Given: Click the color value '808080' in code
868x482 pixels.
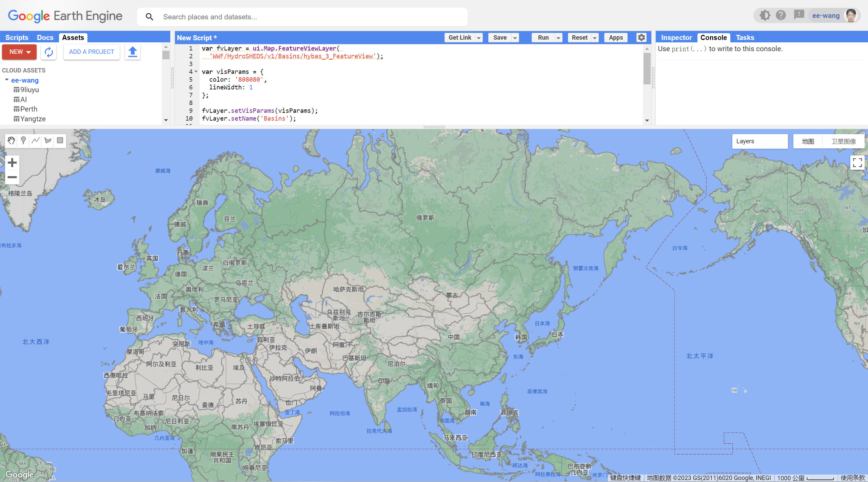Looking at the screenshot, I should point(249,79).
